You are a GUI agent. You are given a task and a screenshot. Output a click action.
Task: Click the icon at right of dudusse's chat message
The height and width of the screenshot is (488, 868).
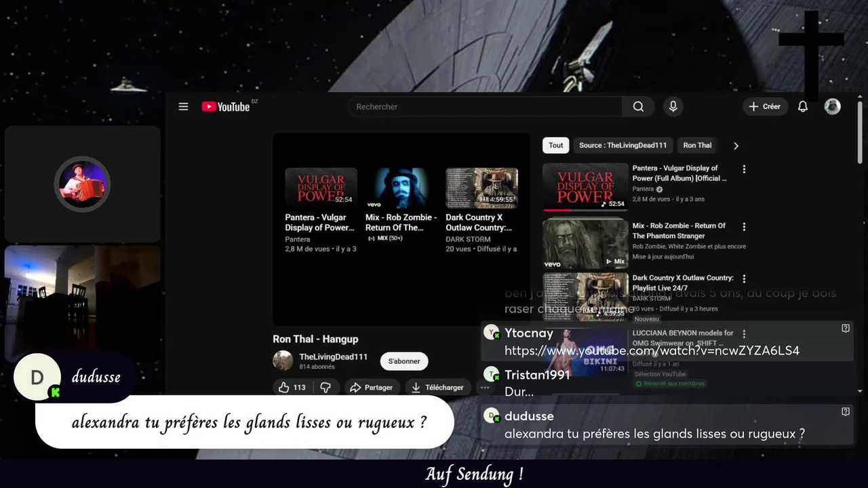[846, 411]
